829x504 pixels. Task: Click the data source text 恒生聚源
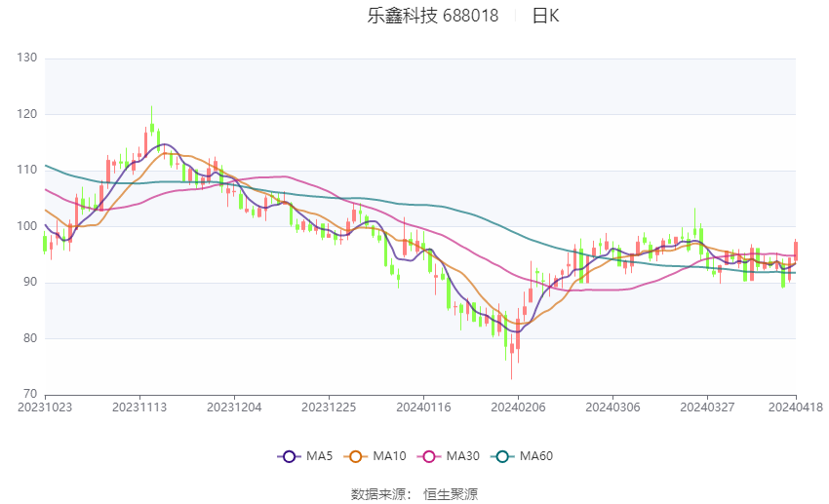(451, 494)
